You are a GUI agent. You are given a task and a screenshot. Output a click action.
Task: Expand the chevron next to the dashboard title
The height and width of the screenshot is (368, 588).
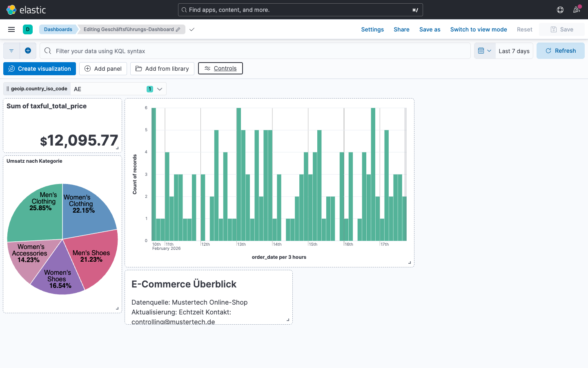click(x=192, y=29)
